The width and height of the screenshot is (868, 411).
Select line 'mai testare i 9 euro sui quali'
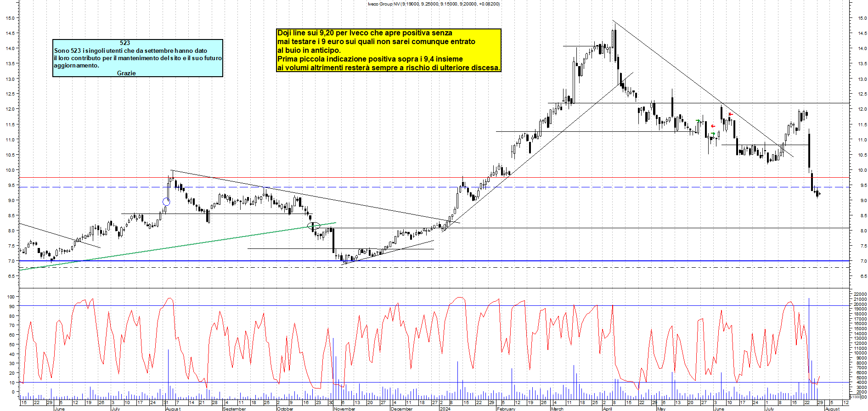[x=376, y=42]
